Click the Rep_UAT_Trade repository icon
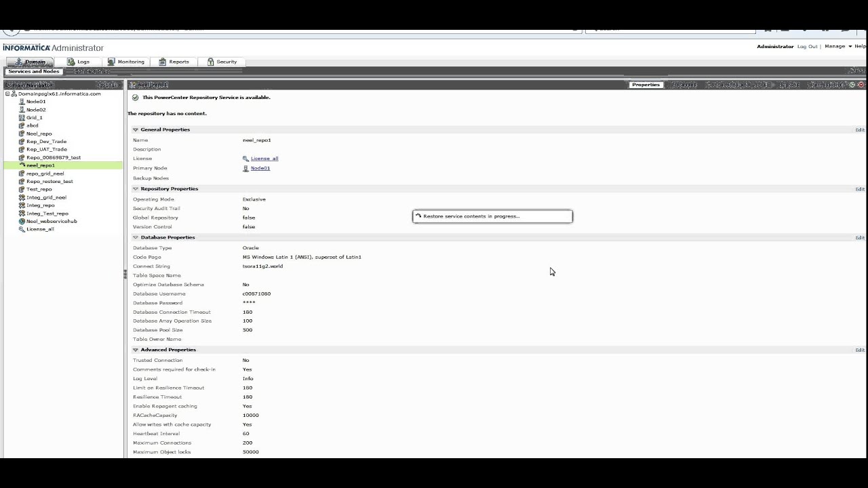This screenshot has height=488, width=868. click(22, 149)
